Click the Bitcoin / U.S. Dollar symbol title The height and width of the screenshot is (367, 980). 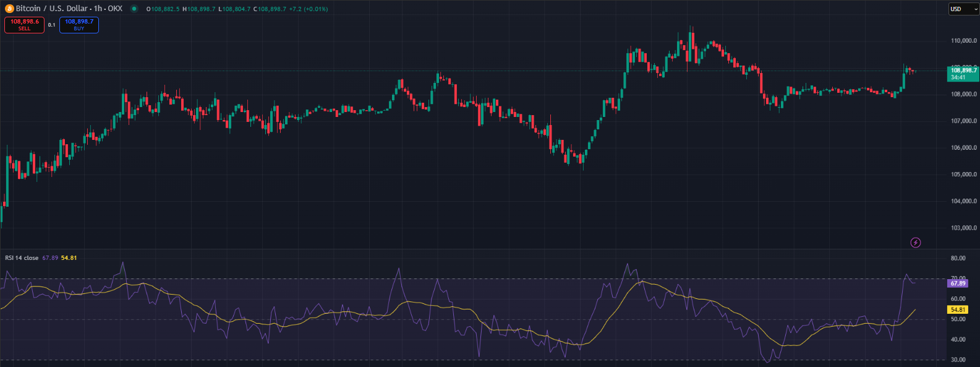click(x=69, y=9)
